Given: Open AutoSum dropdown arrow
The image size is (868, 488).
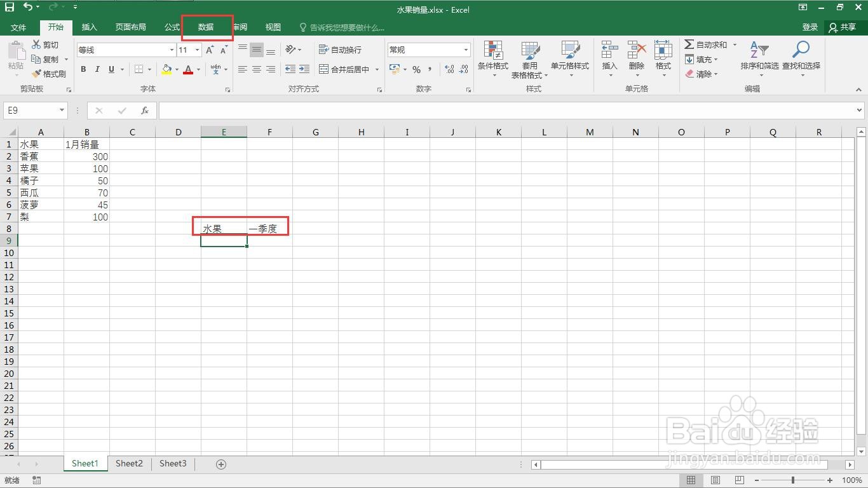Looking at the screenshot, I should click(735, 44).
